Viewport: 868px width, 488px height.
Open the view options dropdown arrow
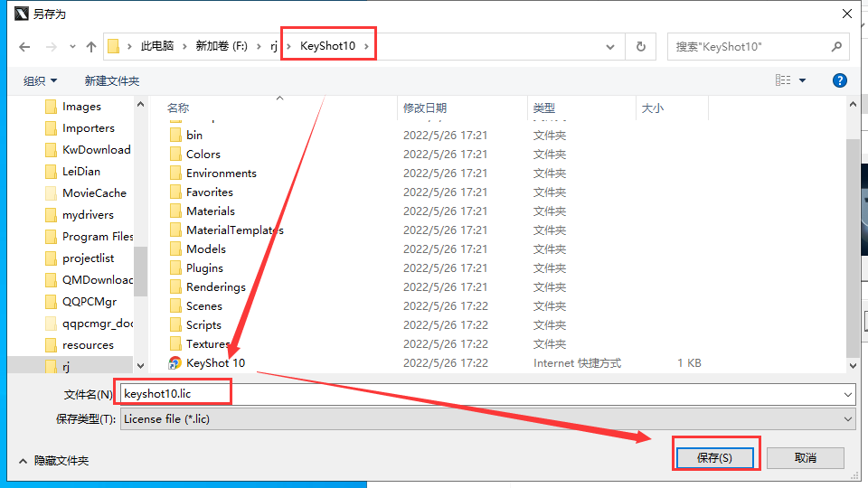click(x=802, y=80)
